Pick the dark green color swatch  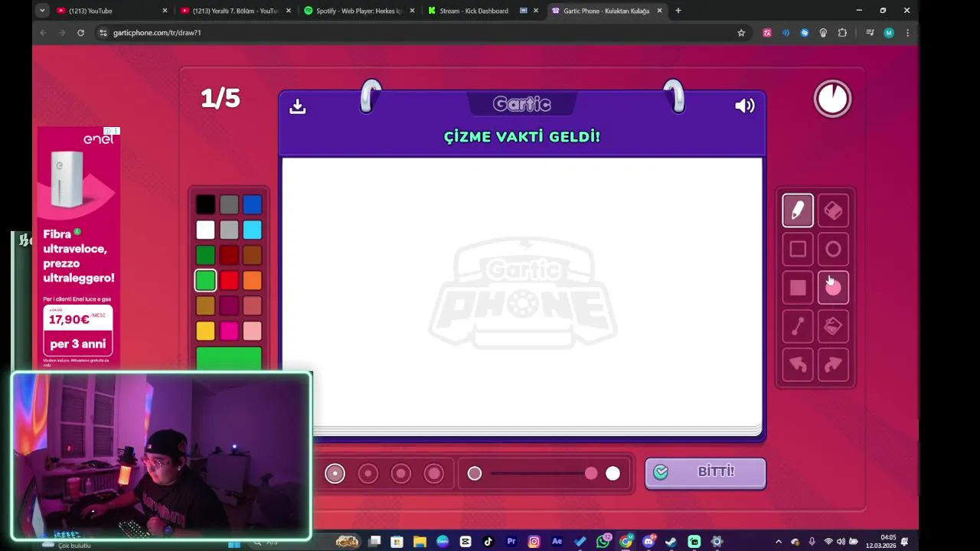(x=205, y=255)
